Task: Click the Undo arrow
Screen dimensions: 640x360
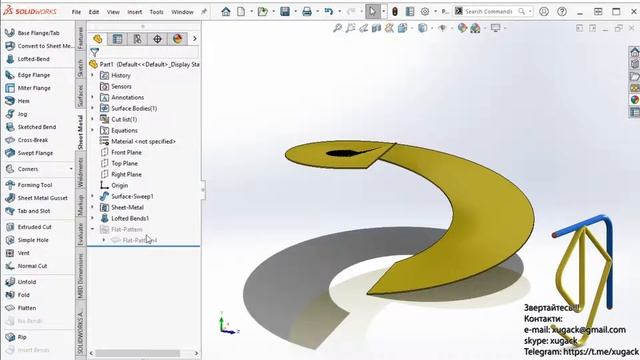Action: click(x=329, y=11)
